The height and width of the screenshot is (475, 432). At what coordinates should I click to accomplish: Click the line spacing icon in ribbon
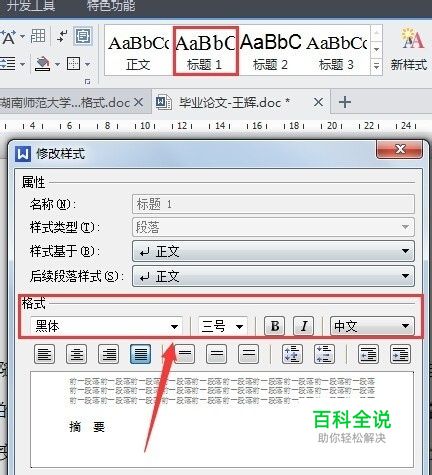[x=8, y=63]
